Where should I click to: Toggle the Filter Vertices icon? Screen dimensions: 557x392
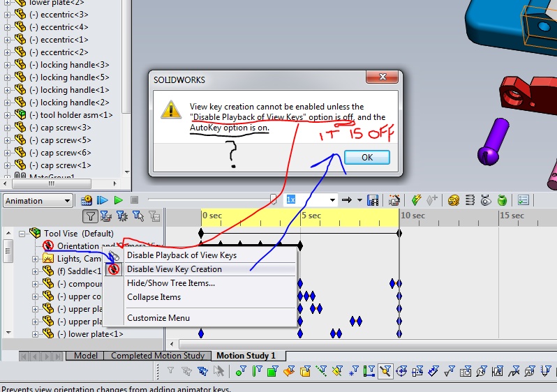241,371
